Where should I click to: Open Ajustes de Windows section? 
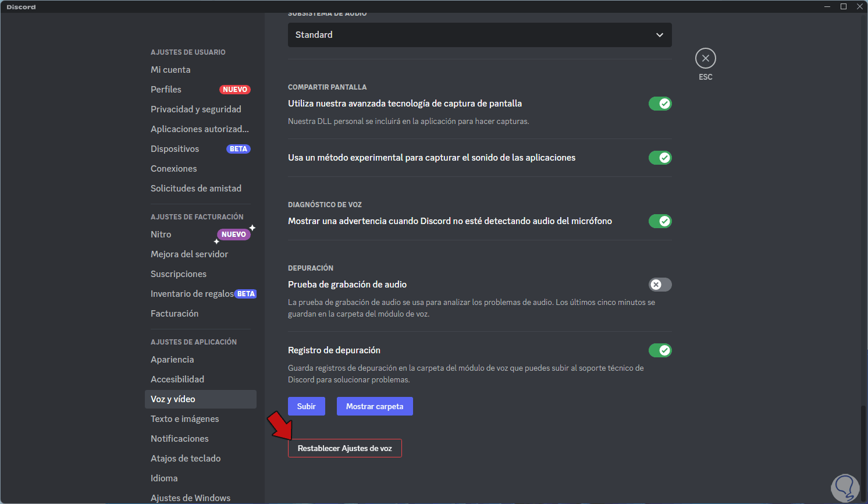coord(200,498)
